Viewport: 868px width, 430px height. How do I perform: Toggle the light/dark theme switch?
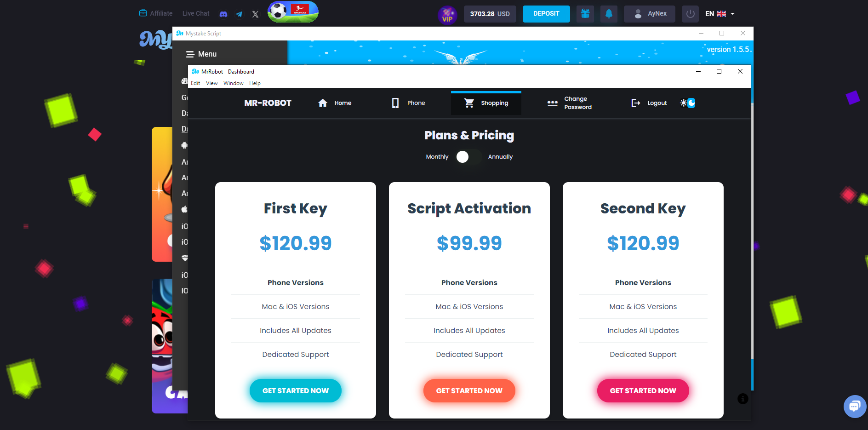click(688, 103)
